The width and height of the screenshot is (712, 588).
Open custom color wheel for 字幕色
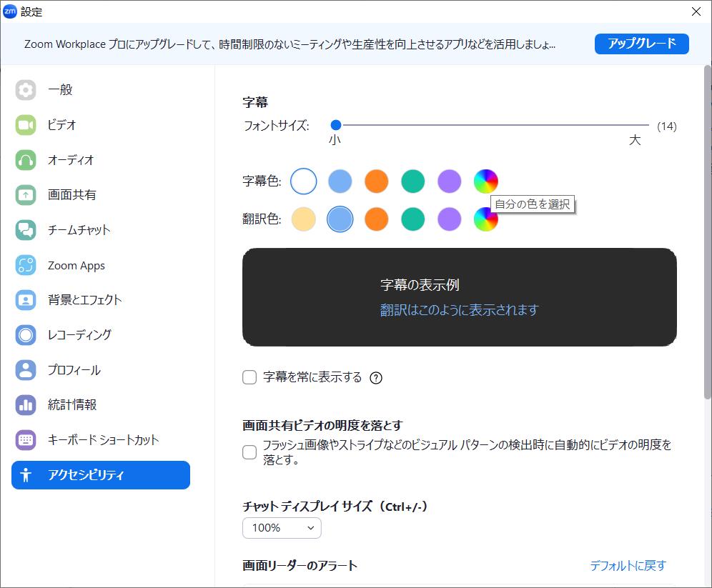[x=486, y=181]
